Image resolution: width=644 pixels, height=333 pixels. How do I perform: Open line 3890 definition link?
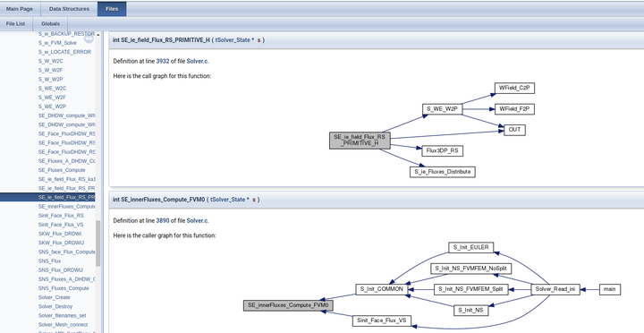point(163,221)
